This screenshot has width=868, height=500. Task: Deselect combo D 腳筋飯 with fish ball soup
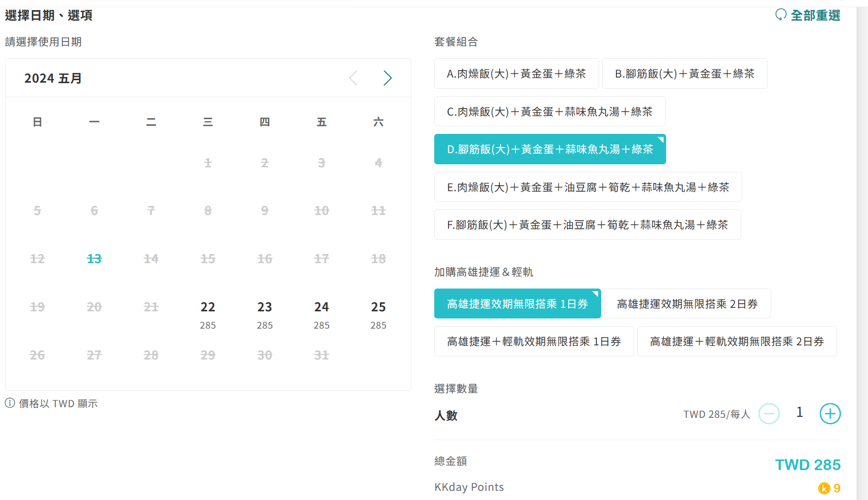[x=550, y=149]
